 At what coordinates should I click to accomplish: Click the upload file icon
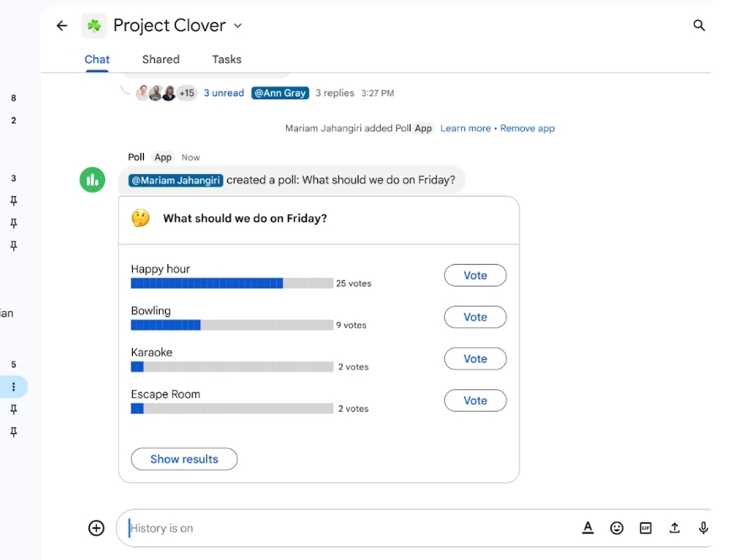[674, 527]
